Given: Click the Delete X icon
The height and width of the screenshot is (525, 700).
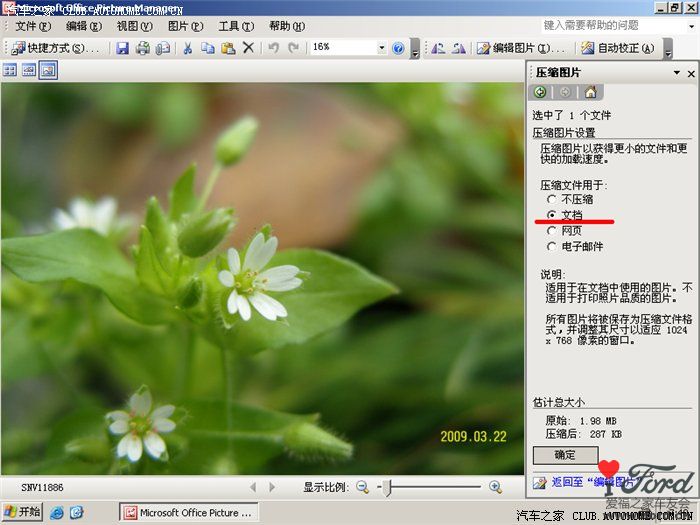Looking at the screenshot, I should coord(248,48).
